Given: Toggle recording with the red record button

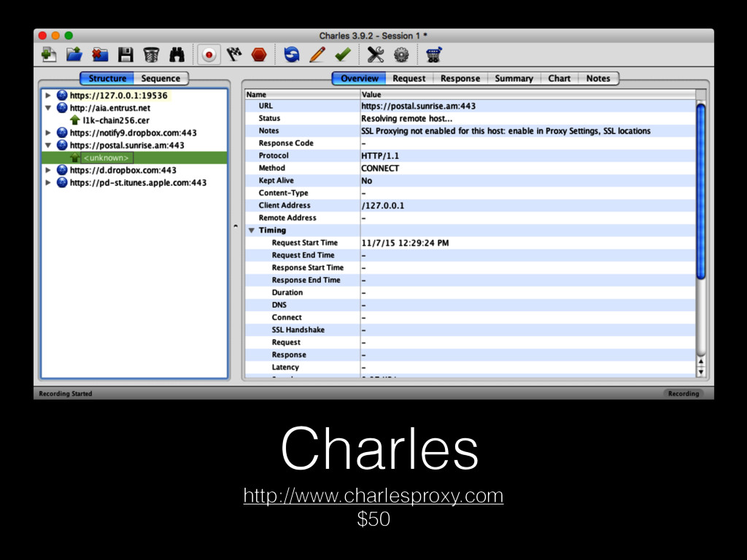Looking at the screenshot, I should tap(209, 55).
